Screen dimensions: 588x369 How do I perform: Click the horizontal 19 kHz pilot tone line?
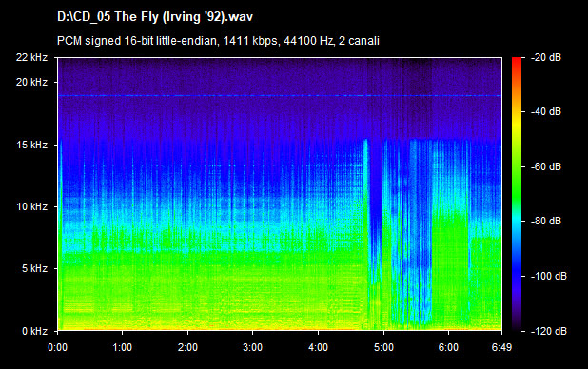tap(280, 96)
